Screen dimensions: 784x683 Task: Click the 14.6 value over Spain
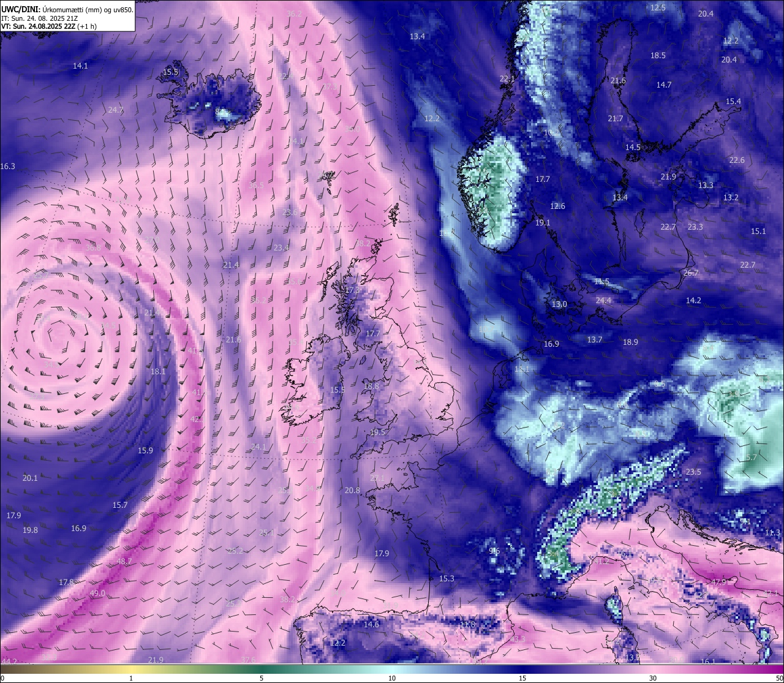(371, 624)
